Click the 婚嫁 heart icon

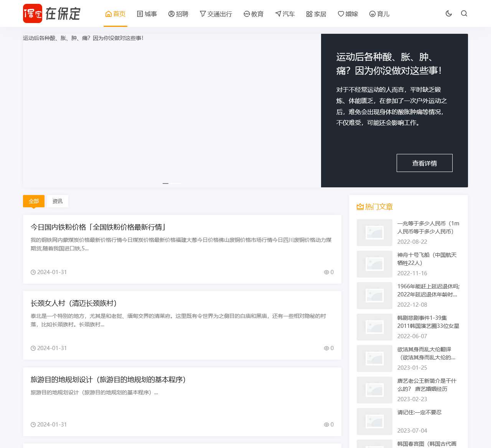tap(341, 14)
